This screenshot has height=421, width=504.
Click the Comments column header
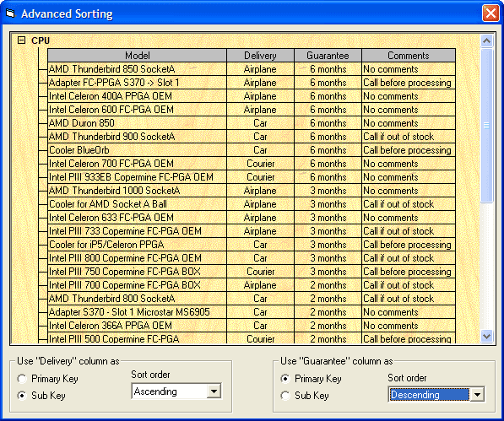409,56
